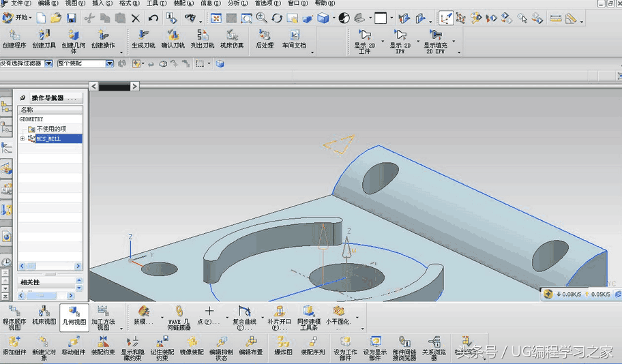The width and height of the screenshot is (622, 364).
Task: Open the 工具 (Tools) menu
Action: (x=156, y=3)
